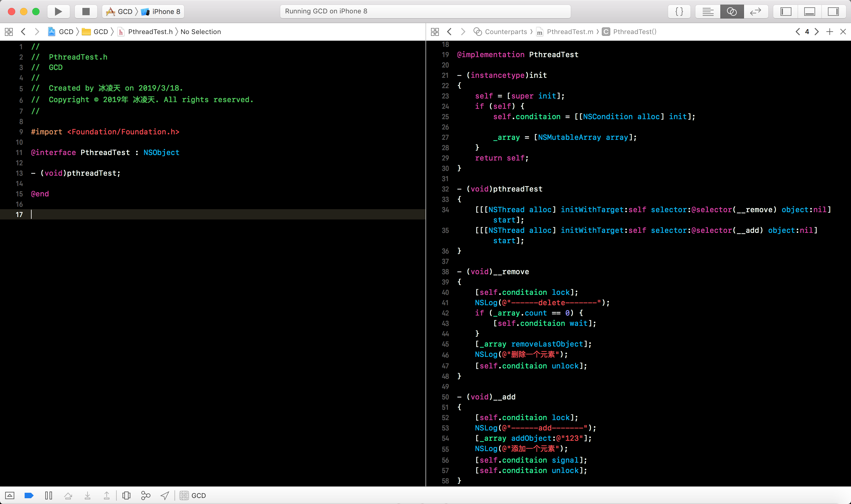
Task: Click the #import Foundation line
Action: click(105, 132)
